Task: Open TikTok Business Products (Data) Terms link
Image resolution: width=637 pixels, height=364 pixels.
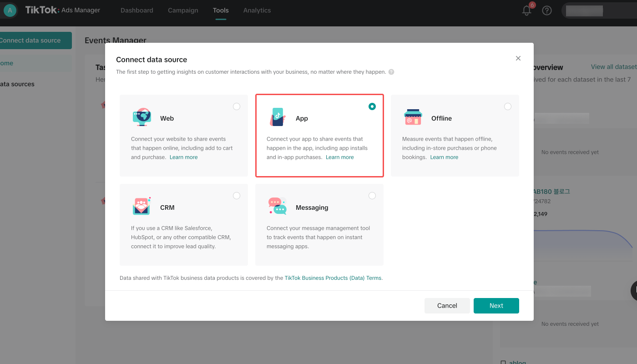Action: 334,278
